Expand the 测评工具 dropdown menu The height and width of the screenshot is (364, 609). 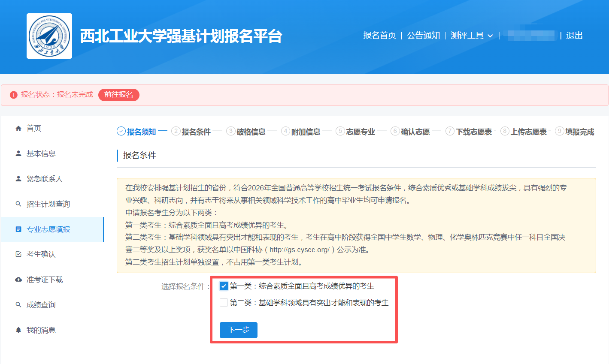(472, 36)
